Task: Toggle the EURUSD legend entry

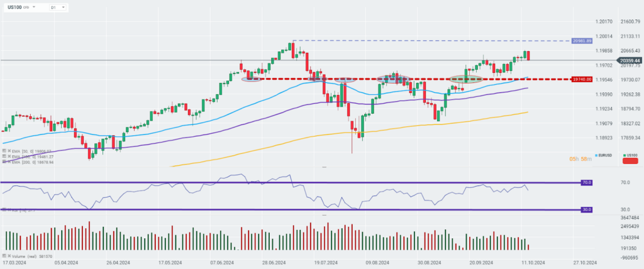Action: 604,155
